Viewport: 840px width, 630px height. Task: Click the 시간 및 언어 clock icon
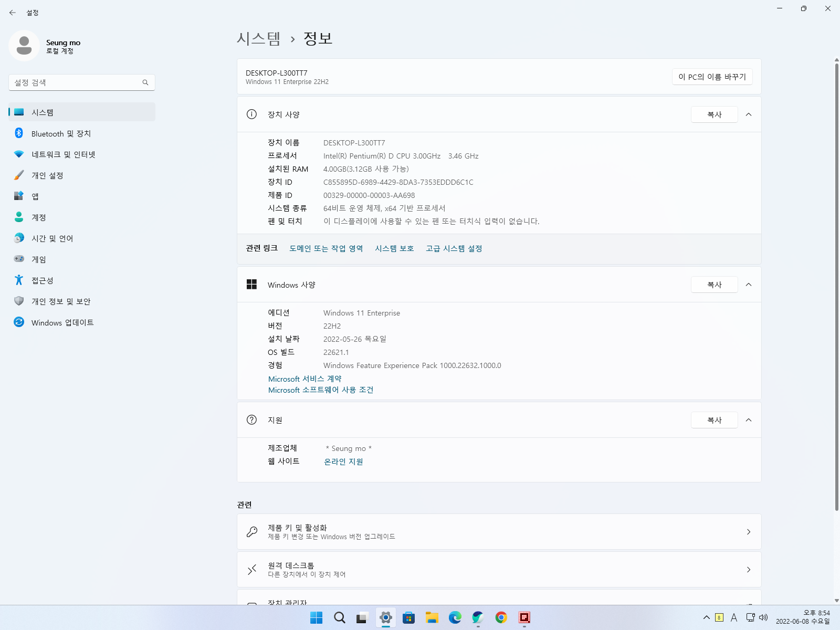pos(19,238)
